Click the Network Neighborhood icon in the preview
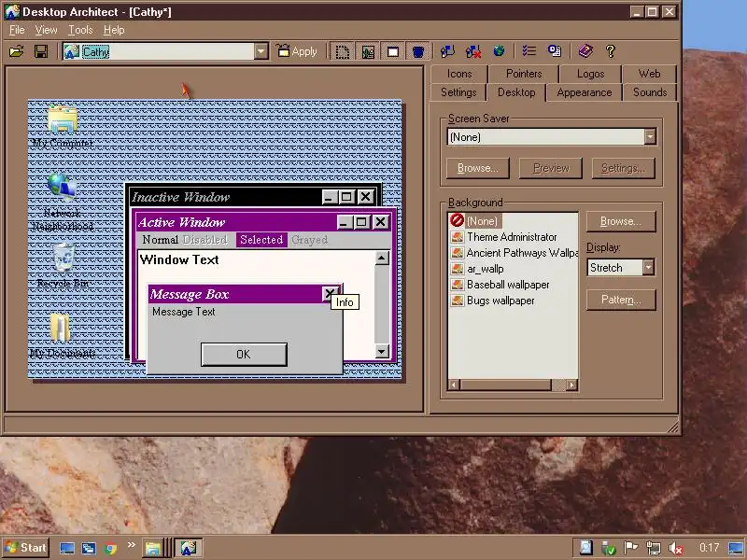Viewport: 747px width, 560px height. pos(63,203)
